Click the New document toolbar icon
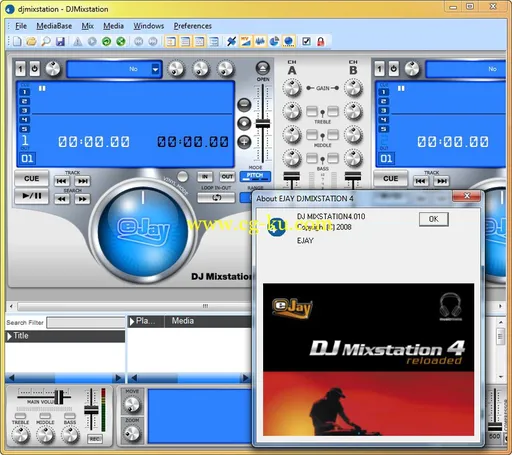 pyautogui.click(x=17, y=41)
